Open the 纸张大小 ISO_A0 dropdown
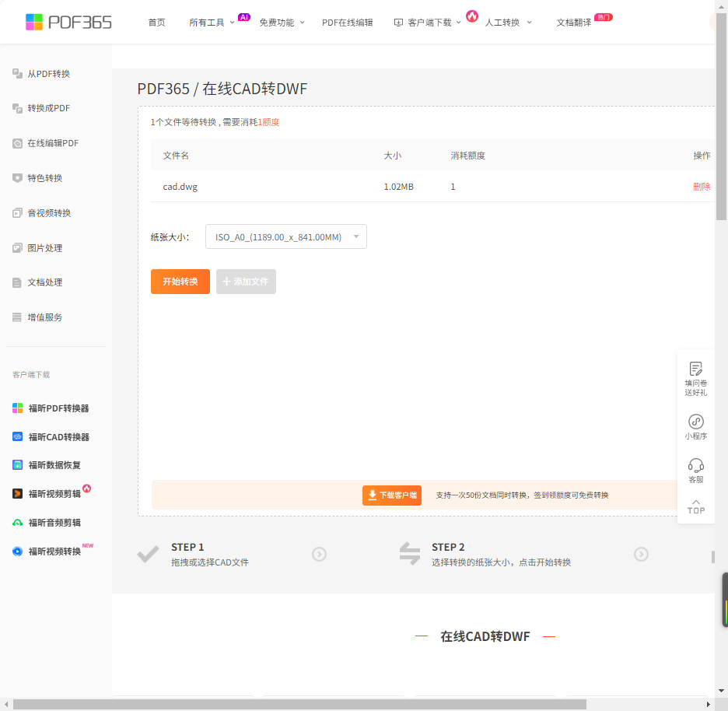 pos(286,236)
